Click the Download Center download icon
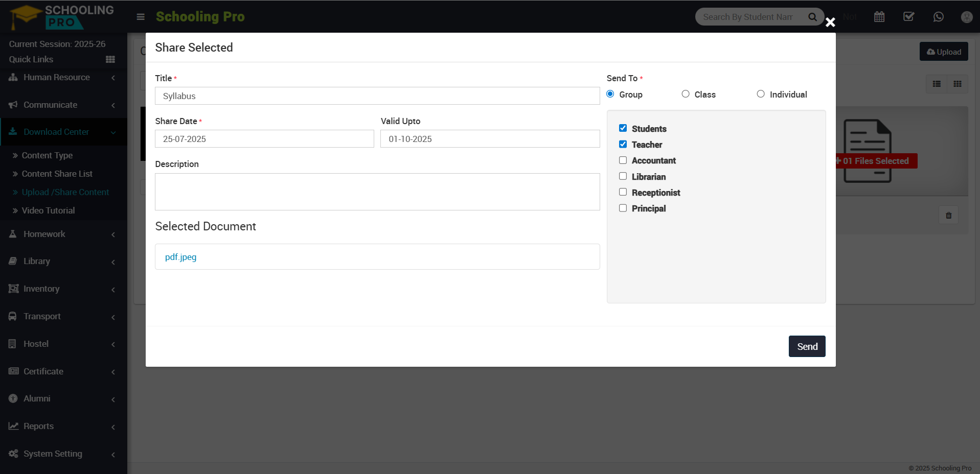The width and height of the screenshot is (980, 474). coord(13,132)
